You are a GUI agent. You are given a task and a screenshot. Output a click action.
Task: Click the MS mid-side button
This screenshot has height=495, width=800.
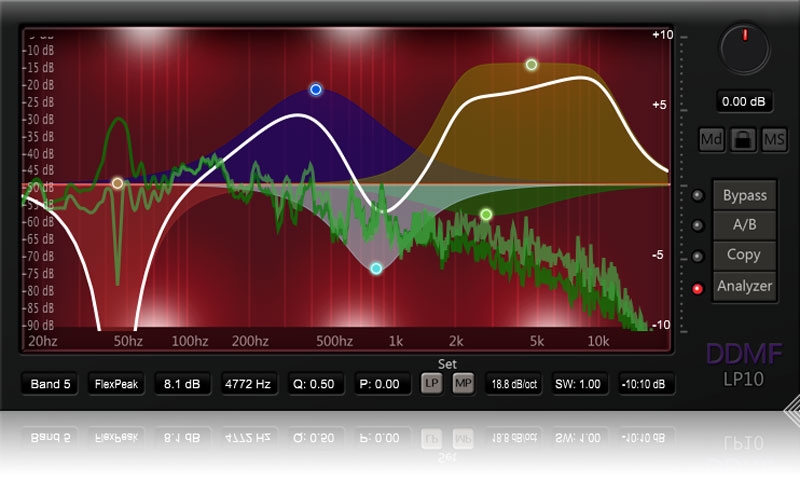click(x=774, y=140)
